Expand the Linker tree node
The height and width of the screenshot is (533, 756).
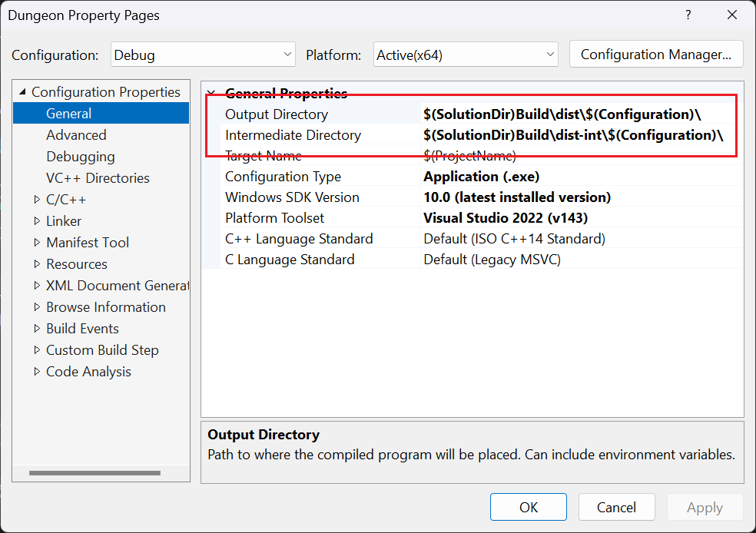[37, 221]
